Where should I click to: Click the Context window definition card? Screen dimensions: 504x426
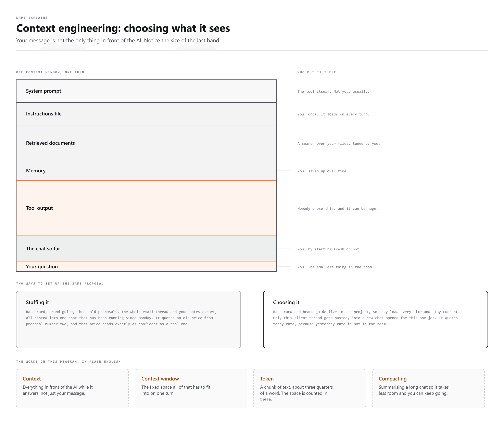tap(191, 388)
